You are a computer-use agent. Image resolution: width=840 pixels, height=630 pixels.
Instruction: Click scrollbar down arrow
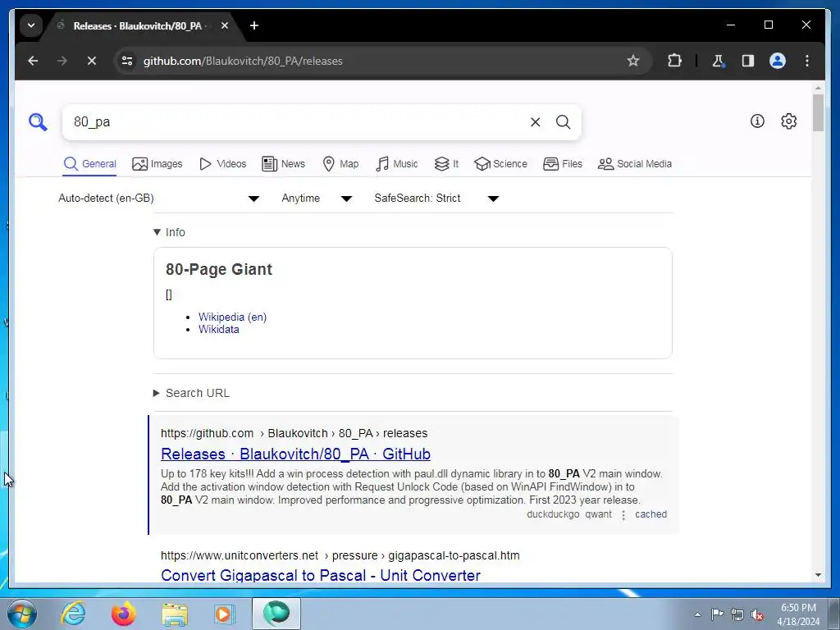tap(818, 575)
